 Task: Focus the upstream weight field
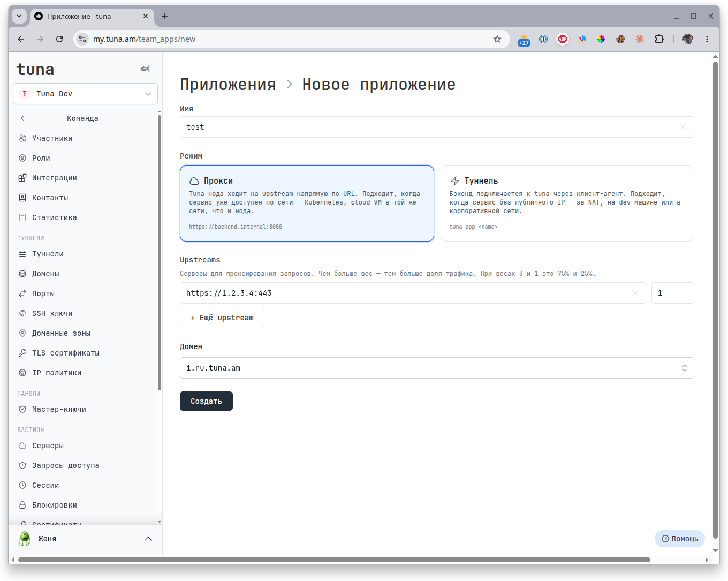673,293
